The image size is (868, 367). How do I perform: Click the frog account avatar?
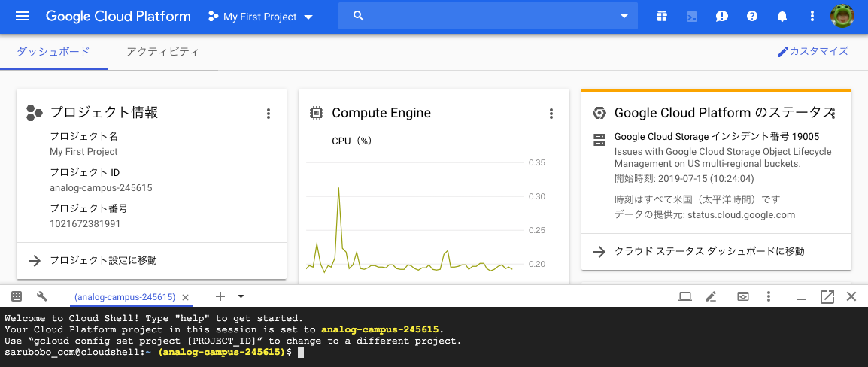842,16
